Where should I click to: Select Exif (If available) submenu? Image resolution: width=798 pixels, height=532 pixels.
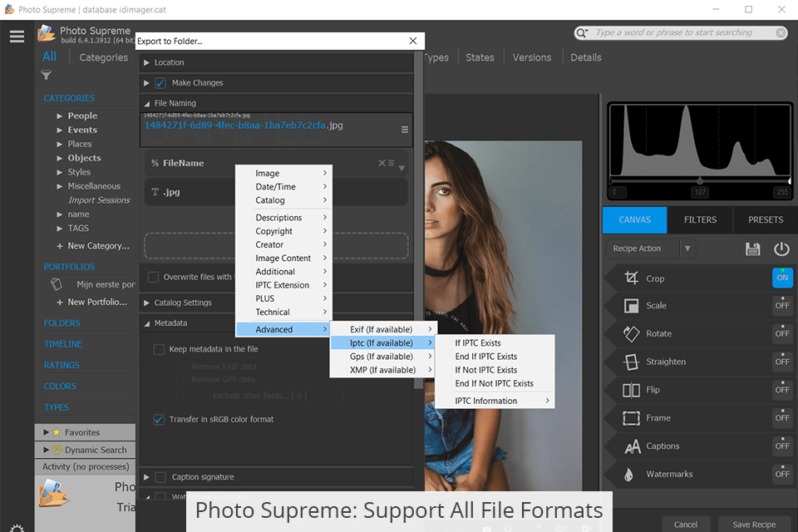pyautogui.click(x=382, y=329)
